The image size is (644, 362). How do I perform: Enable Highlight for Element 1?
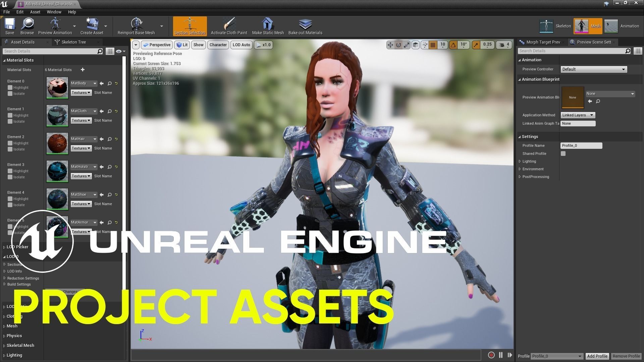10,115
